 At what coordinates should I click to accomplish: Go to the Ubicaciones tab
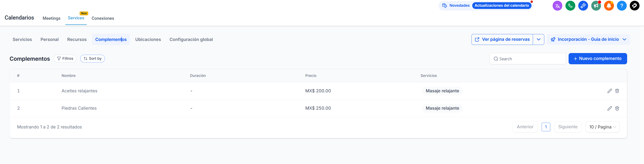[148, 39]
